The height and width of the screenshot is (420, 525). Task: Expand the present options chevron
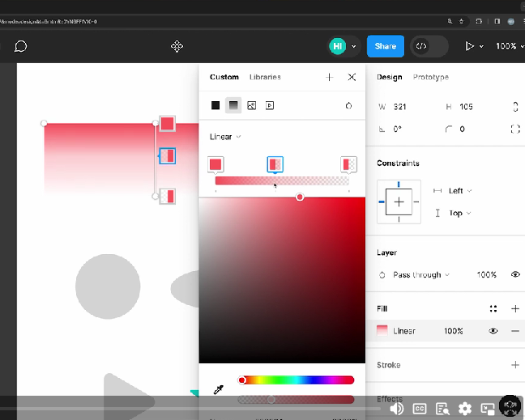coord(481,46)
